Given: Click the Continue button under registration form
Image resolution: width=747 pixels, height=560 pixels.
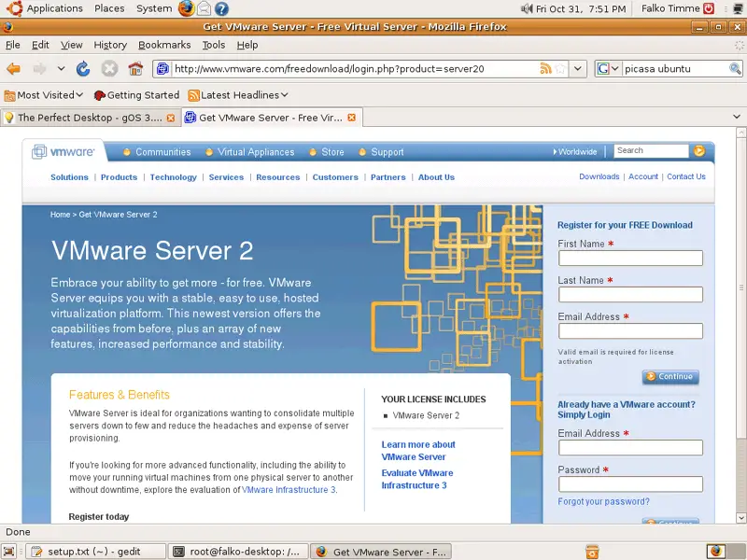Looking at the screenshot, I should coord(670,377).
